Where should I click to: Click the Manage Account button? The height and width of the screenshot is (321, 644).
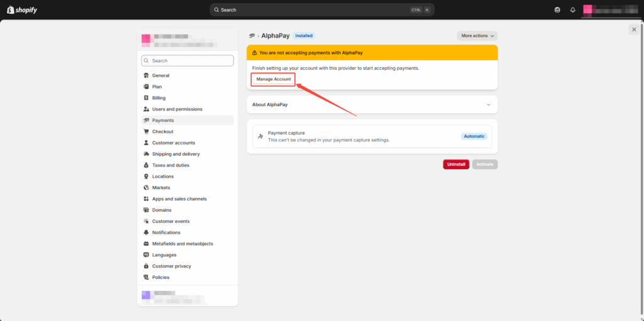click(273, 79)
